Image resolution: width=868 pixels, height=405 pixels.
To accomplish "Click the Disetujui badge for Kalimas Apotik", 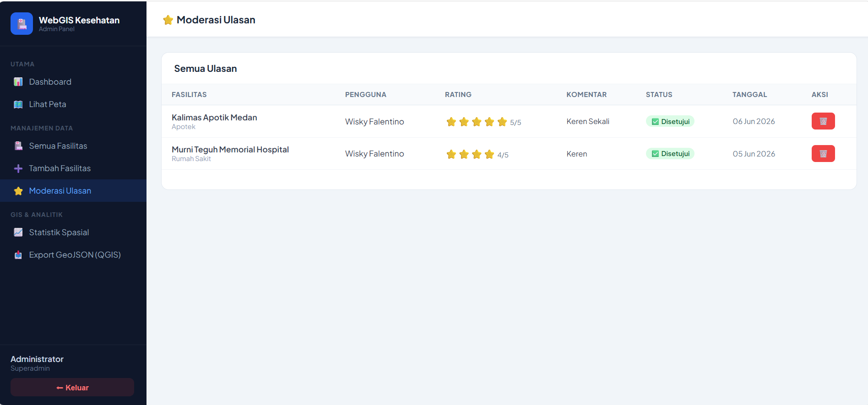I will 670,121.
